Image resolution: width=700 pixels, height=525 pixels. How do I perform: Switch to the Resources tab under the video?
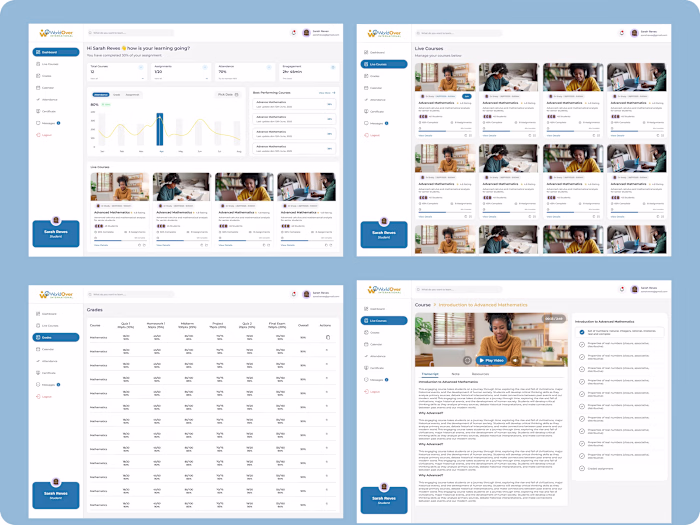point(480,374)
